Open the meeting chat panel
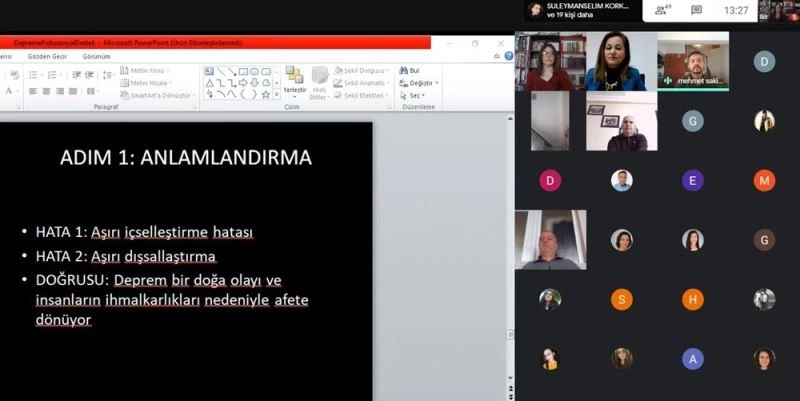 pyautogui.click(x=696, y=10)
